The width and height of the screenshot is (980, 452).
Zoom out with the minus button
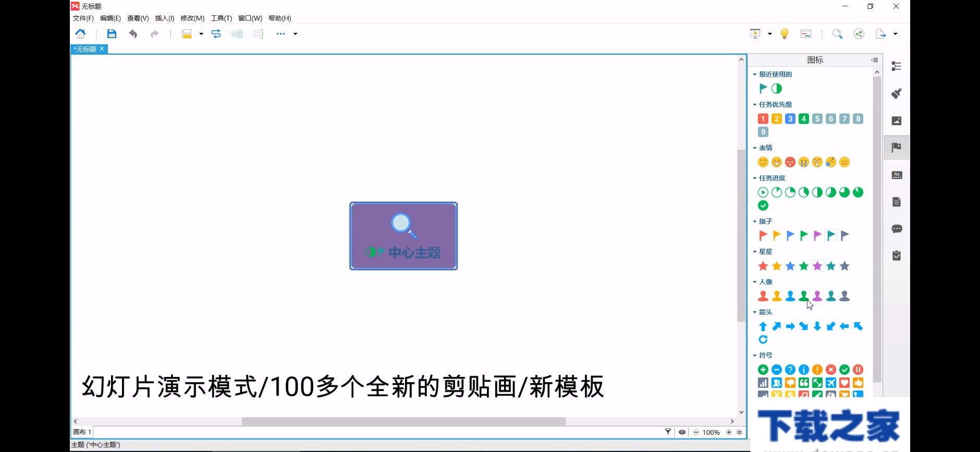click(x=696, y=432)
